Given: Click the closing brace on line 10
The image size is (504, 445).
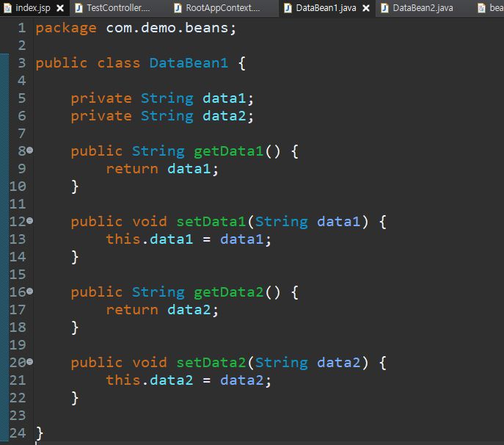Looking at the screenshot, I should point(75,187).
